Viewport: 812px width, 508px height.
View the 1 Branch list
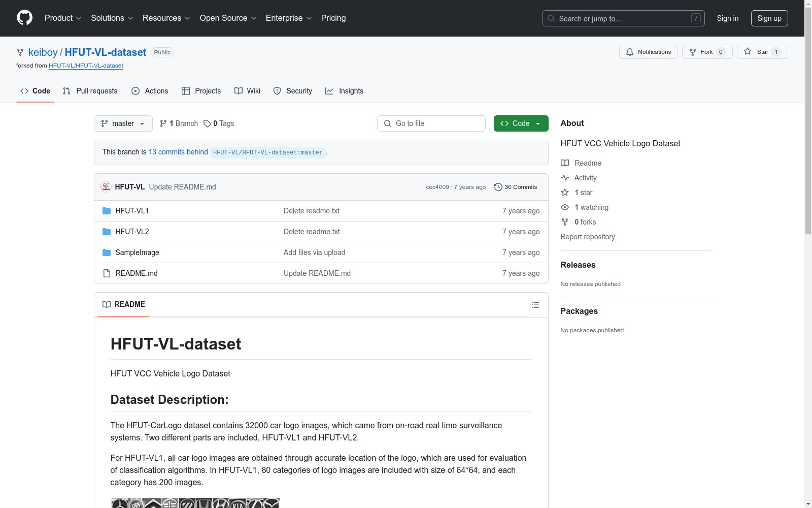click(179, 123)
